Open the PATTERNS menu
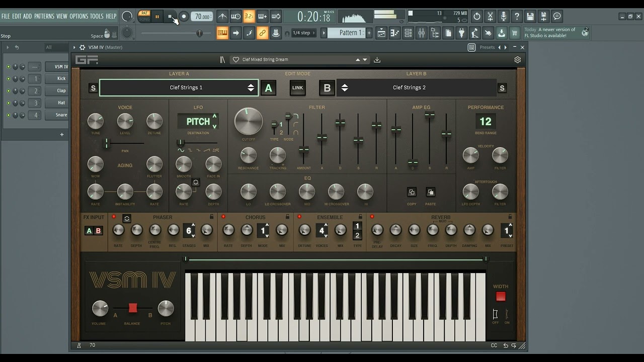Image resolution: width=644 pixels, height=362 pixels. tap(44, 16)
